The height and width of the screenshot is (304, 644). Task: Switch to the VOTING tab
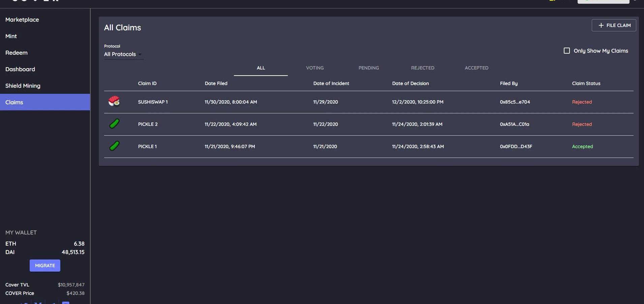(315, 68)
